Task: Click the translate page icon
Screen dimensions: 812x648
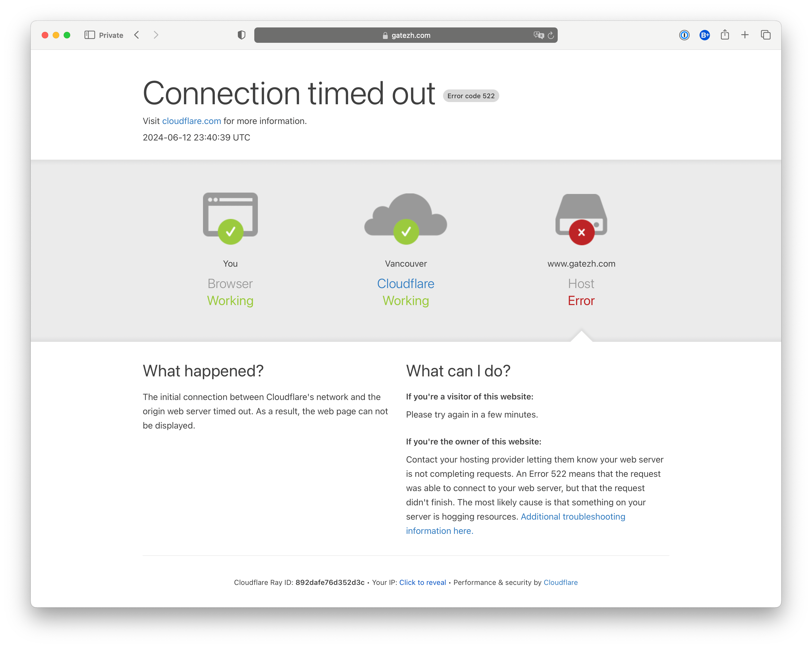Action: click(538, 35)
